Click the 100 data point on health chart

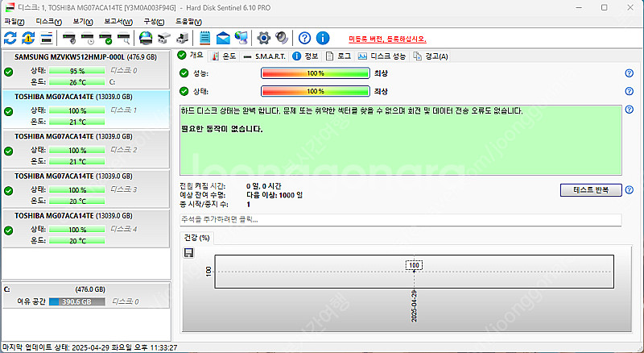click(414, 265)
